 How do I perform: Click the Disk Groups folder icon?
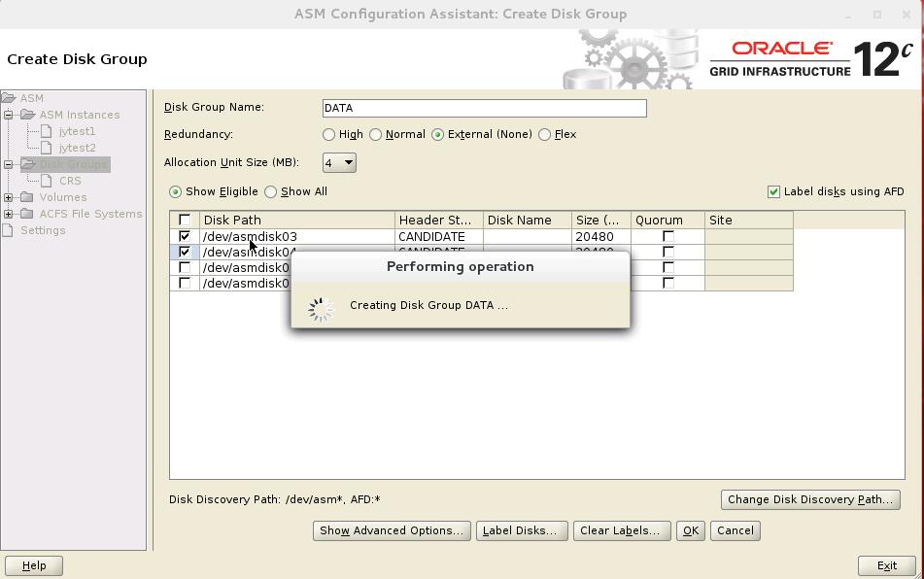point(28,164)
